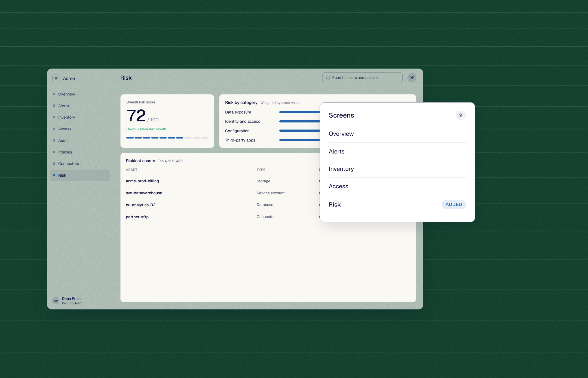Click the Connector type cell

(266, 217)
